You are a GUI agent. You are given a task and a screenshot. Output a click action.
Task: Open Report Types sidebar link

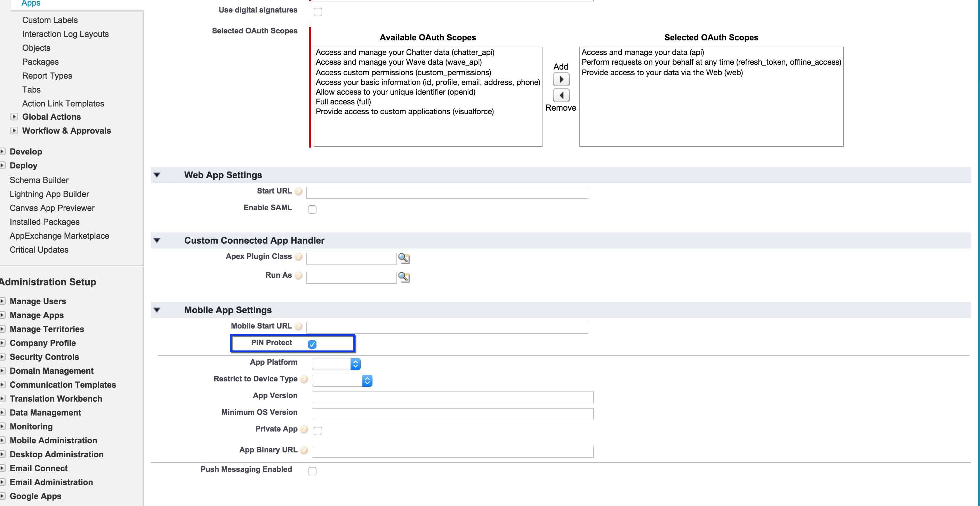coord(47,76)
